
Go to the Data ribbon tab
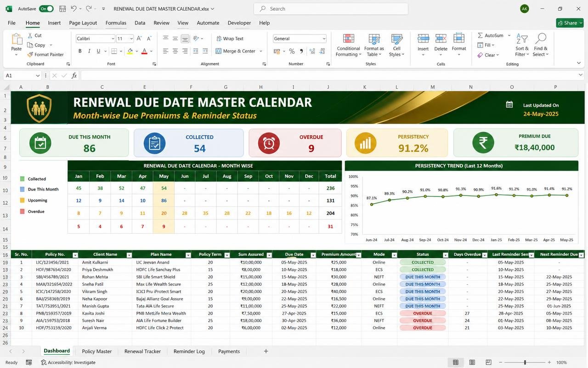pos(140,23)
